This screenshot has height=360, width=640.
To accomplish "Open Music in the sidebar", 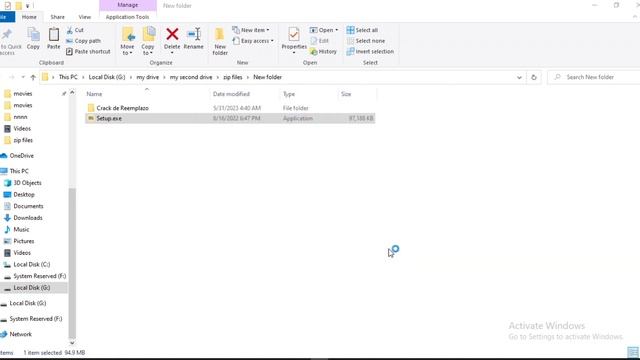I will (21, 229).
